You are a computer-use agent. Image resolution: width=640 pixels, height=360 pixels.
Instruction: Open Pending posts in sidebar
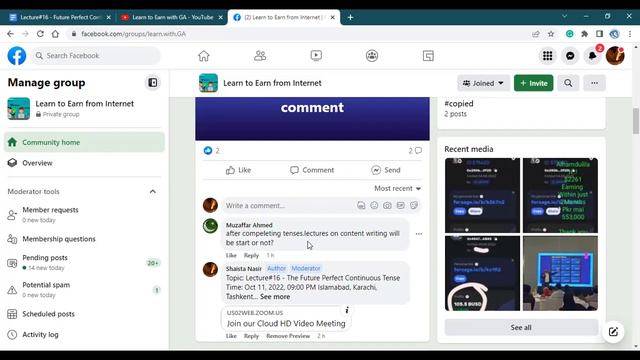(84, 262)
